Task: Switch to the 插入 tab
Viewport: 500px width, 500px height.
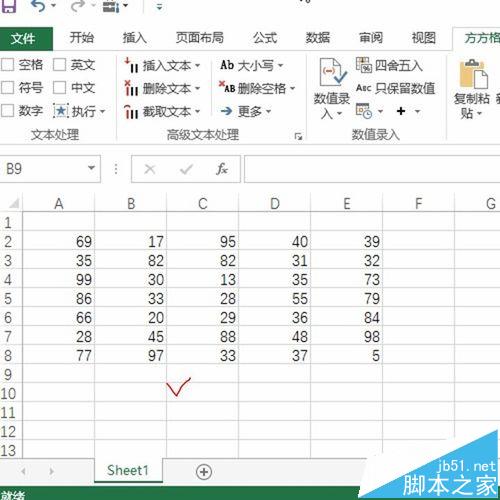Action: click(134, 37)
